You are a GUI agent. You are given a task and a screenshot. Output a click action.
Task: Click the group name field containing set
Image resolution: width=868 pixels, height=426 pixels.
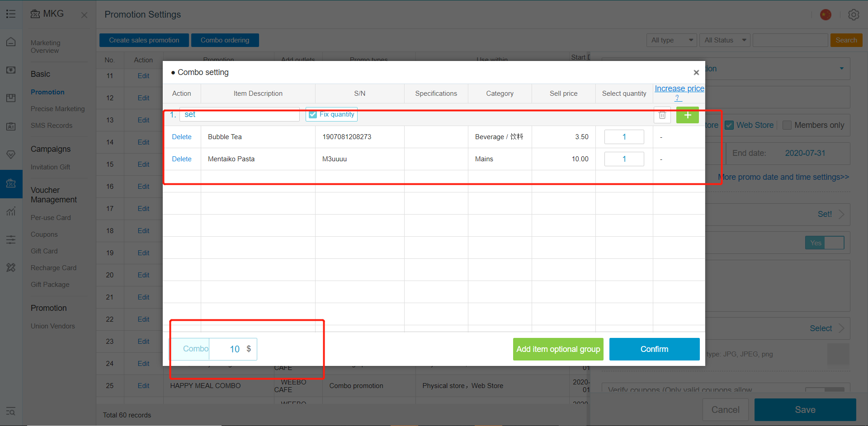coord(240,114)
